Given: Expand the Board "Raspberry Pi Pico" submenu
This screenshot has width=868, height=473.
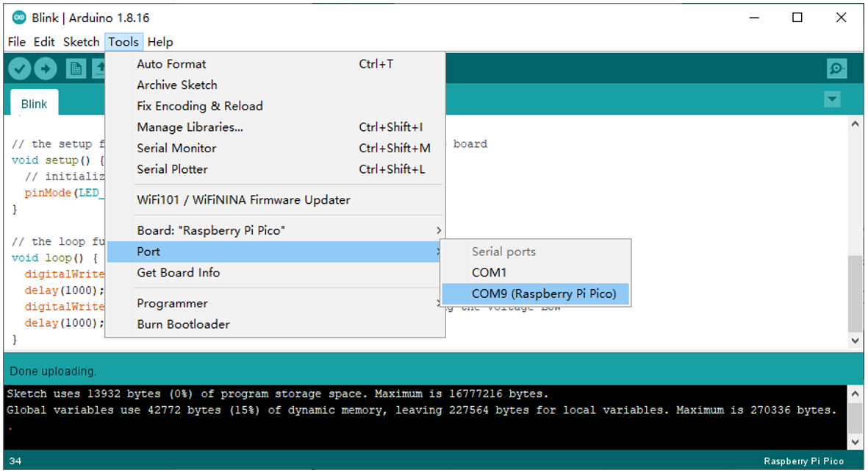Looking at the screenshot, I should [276, 230].
